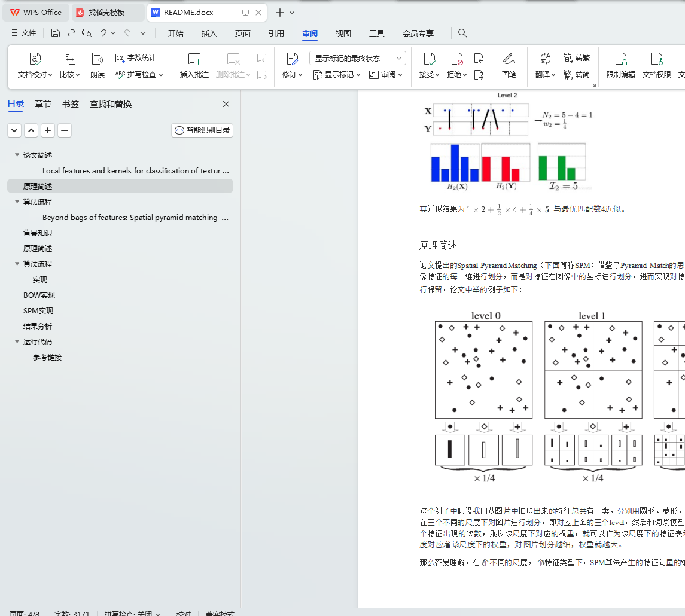
Task: Click the 文档校对 document proofread icon
Action: click(35, 59)
